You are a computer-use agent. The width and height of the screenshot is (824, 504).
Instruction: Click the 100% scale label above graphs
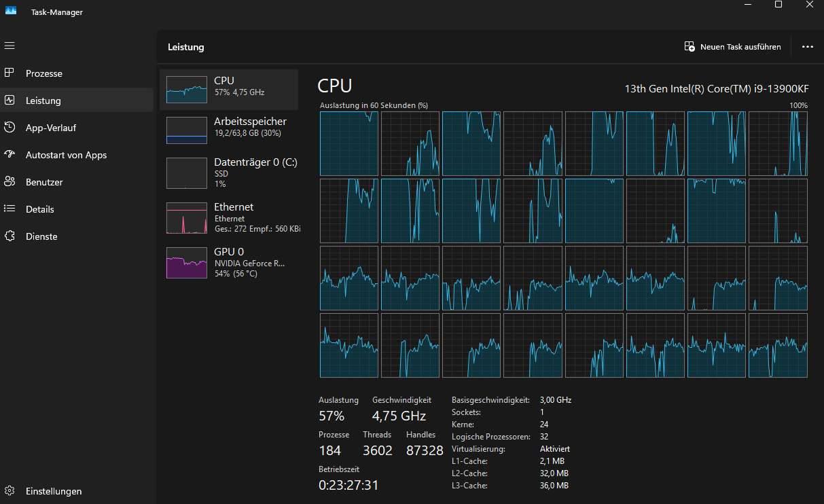click(x=799, y=105)
